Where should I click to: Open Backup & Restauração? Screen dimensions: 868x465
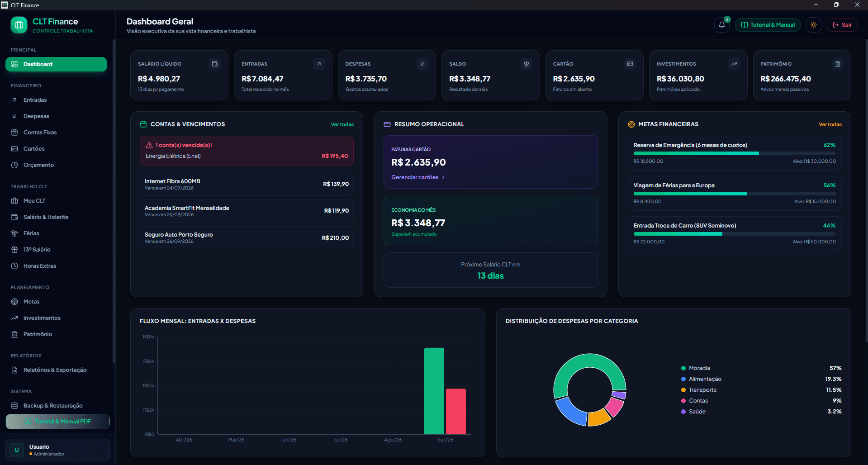tap(56, 406)
